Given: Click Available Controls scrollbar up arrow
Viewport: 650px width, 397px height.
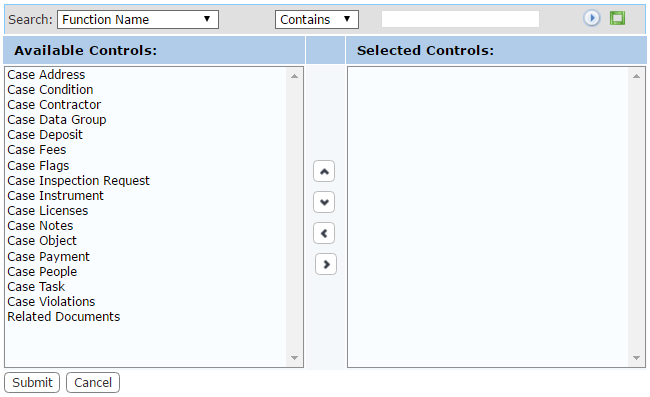Looking at the screenshot, I should pyautogui.click(x=294, y=76).
